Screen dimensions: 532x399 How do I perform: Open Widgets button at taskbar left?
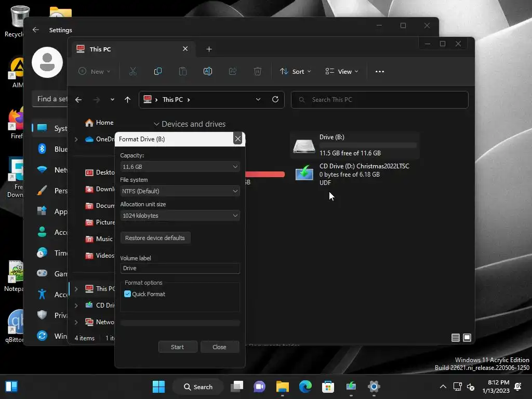point(11,387)
